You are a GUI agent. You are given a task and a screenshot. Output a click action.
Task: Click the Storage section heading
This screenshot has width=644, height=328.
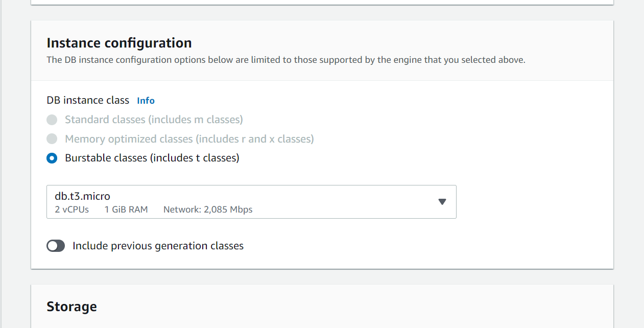pyautogui.click(x=71, y=307)
